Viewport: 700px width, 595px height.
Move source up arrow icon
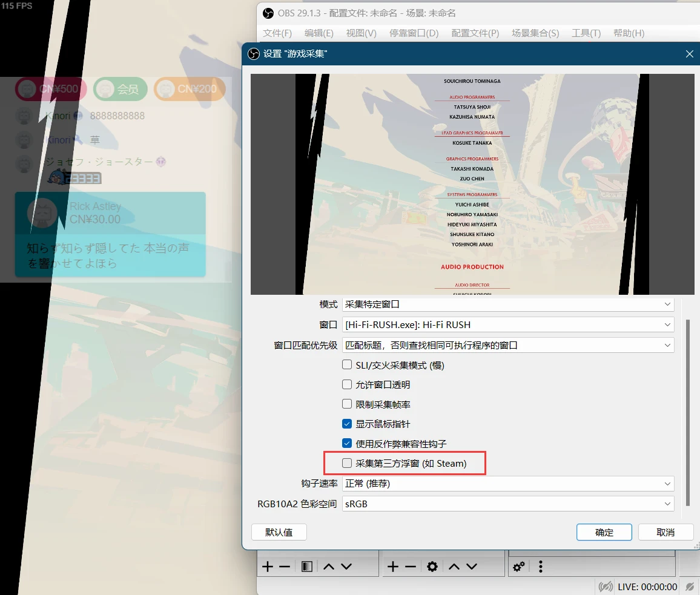(454, 567)
